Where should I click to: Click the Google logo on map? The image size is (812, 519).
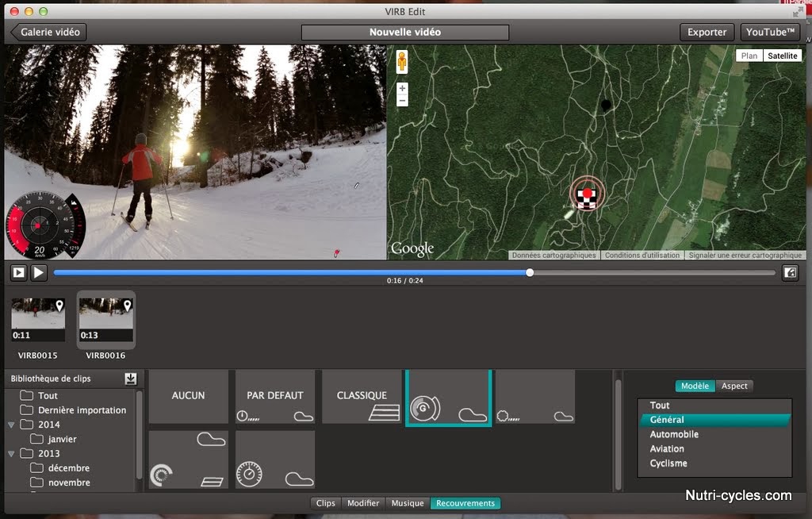click(x=412, y=249)
